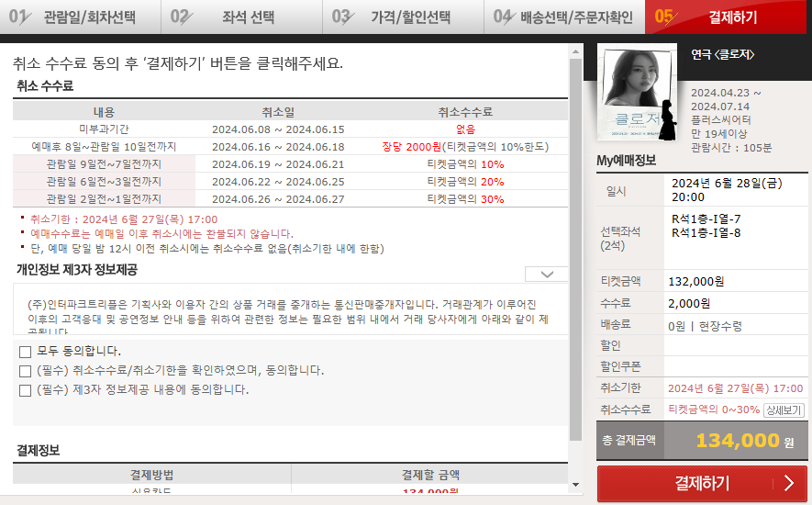Click the total amount 134,000 원
Image resolution: width=812 pixels, height=505 pixels.
pyautogui.click(x=744, y=441)
